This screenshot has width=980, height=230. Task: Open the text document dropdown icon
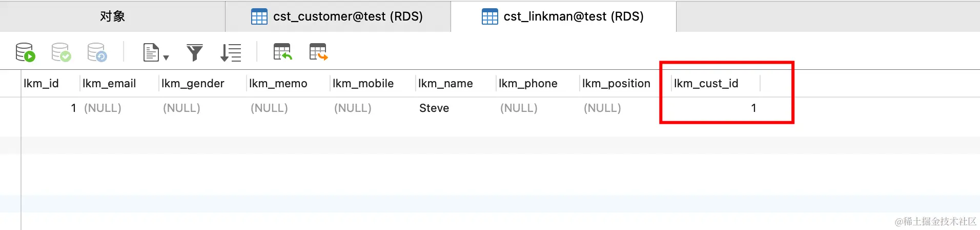point(156,52)
